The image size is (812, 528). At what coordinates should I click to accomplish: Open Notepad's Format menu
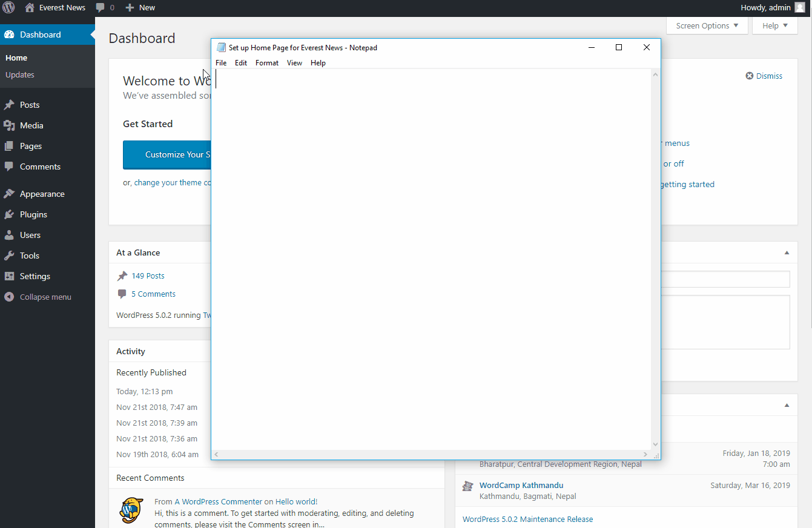click(266, 62)
